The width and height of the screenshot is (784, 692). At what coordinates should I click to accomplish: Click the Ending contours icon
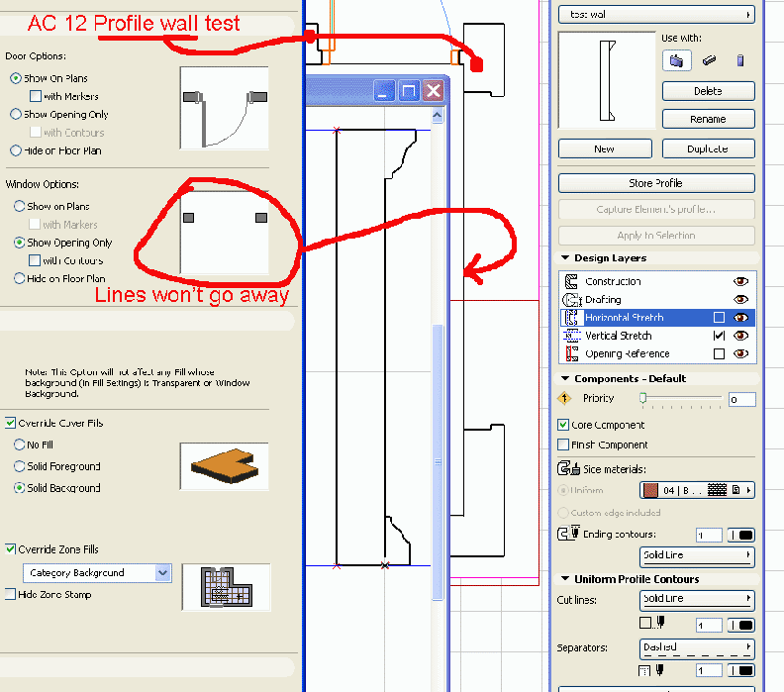coord(568,533)
